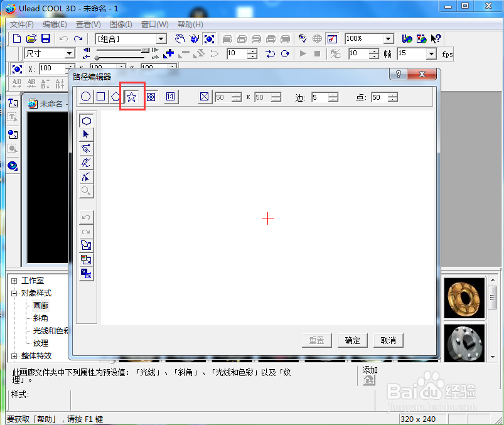
Task: Click the Path Editor undo arrow
Action: [87, 218]
